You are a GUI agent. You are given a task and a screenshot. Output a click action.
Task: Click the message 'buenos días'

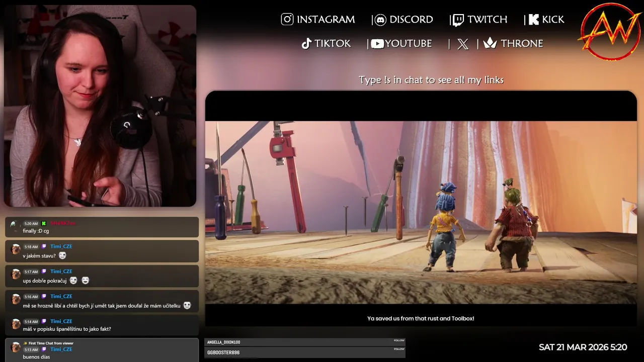click(36, 357)
